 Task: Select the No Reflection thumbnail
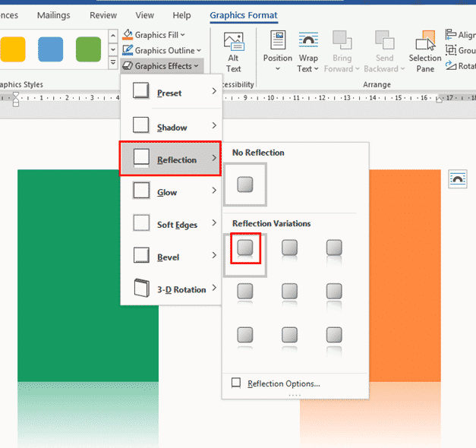pyautogui.click(x=244, y=185)
